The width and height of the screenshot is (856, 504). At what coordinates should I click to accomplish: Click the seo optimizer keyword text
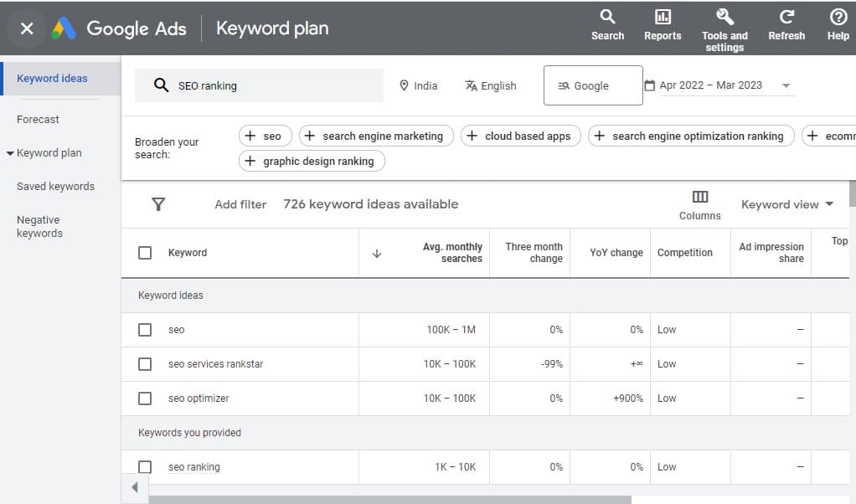pos(199,399)
